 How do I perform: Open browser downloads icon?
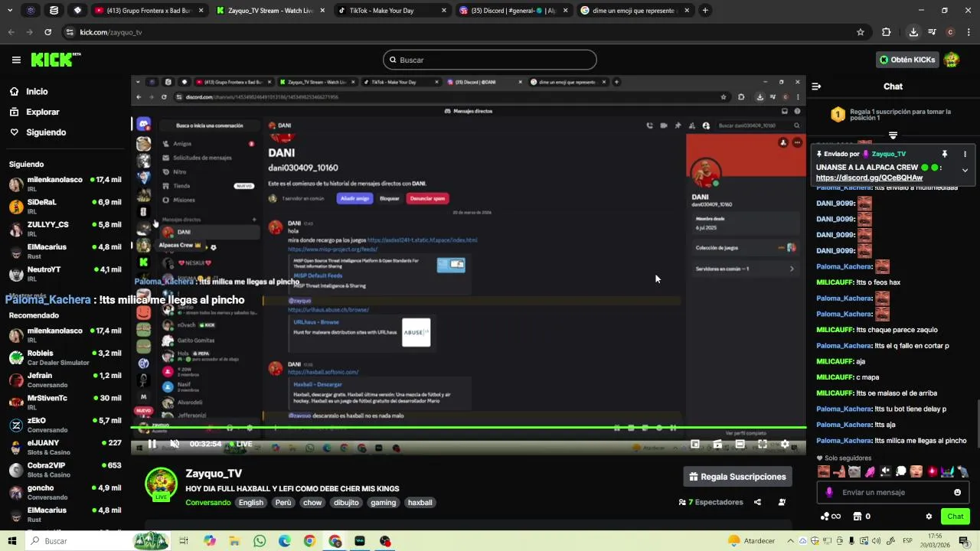(913, 32)
